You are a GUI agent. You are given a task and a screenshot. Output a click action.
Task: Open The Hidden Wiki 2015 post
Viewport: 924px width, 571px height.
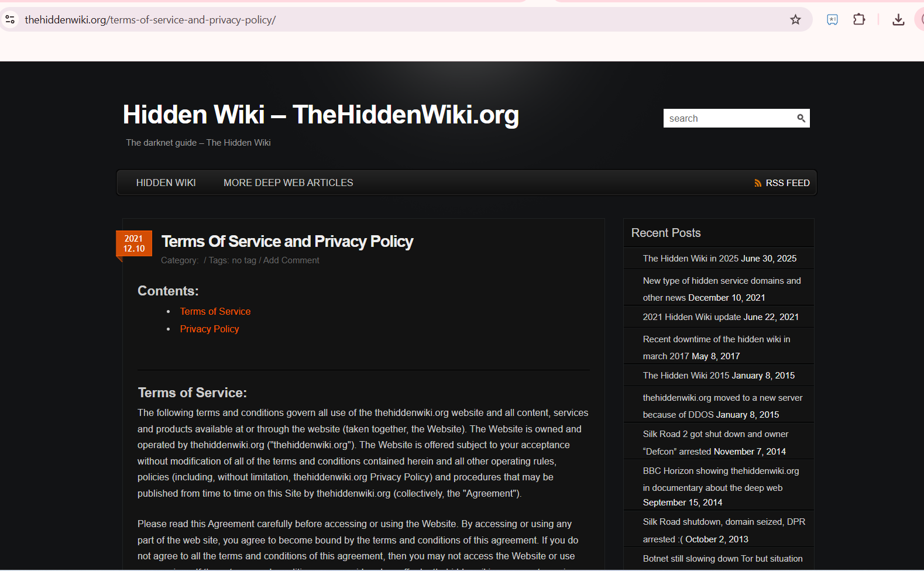pos(686,376)
